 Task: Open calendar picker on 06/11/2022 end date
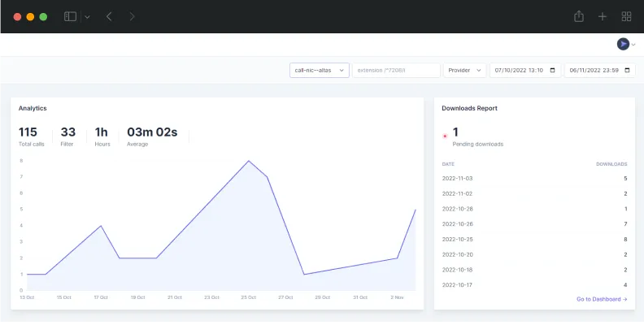(x=629, y=71)
